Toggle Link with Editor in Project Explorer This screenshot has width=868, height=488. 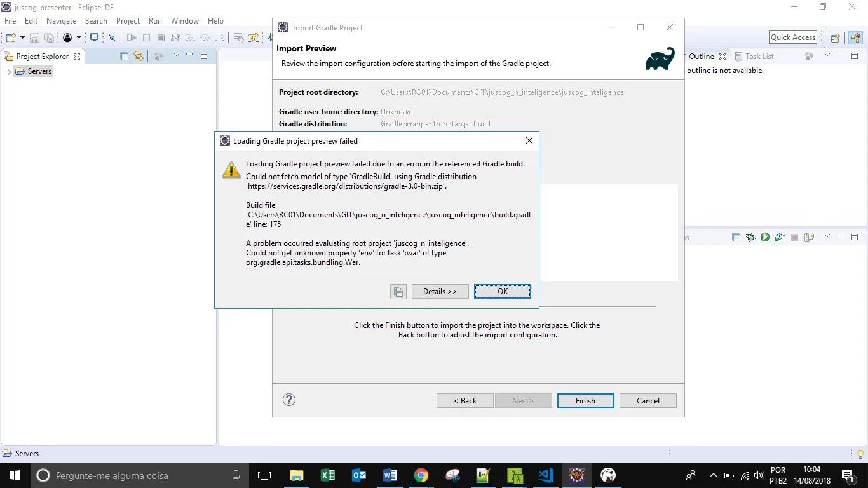pos(139,57)
